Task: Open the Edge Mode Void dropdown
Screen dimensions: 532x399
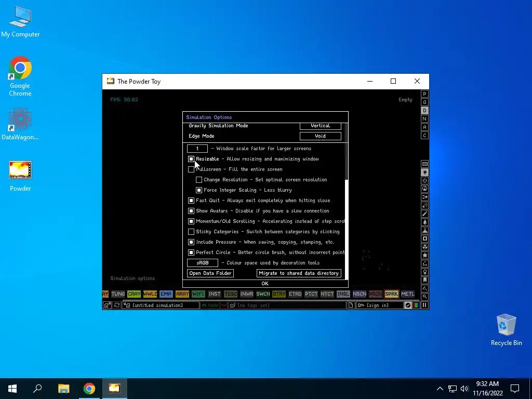Action: tap(320, 136)
